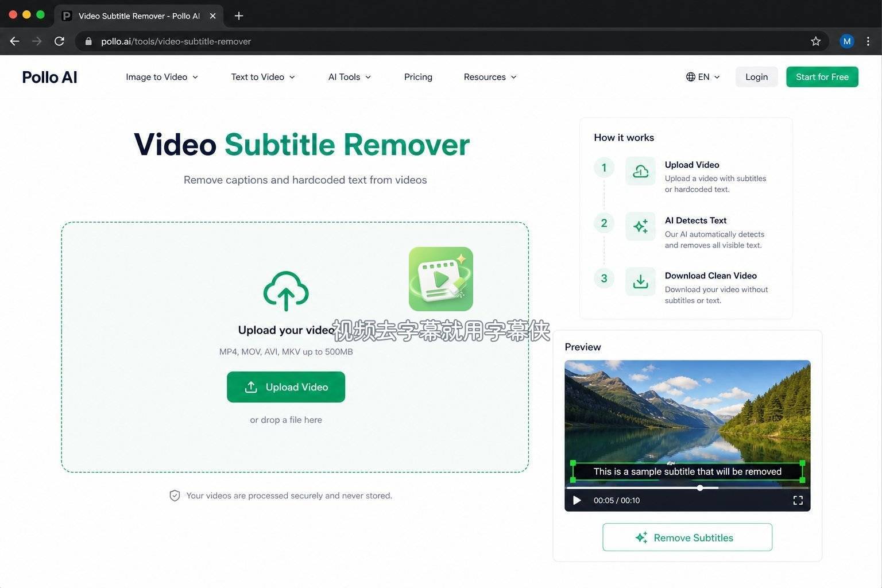Open the EN language selector
This screenshot has height=588, width=882.
[x=703, y=77]
